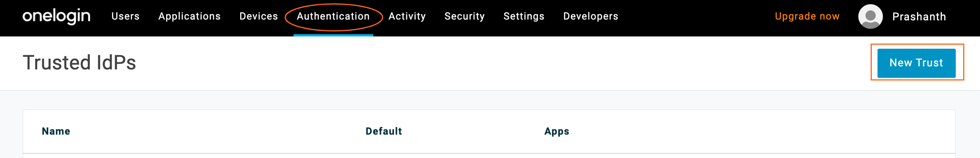The width and height of the screenshot is (980, 158).
Task: Open the Users menu
Action: (x=125, y=16)
